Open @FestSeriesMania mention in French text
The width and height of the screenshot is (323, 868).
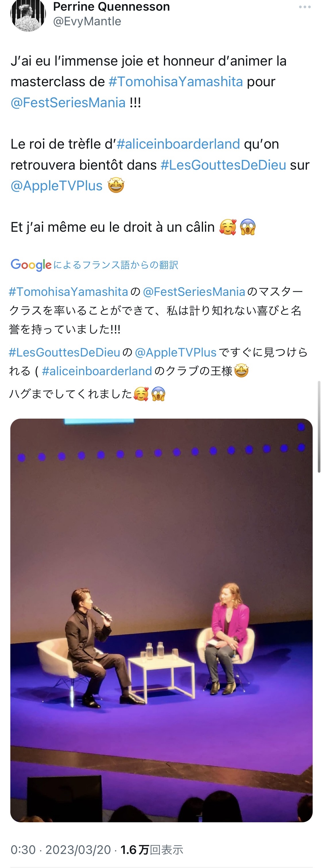[x=68, y=102]
